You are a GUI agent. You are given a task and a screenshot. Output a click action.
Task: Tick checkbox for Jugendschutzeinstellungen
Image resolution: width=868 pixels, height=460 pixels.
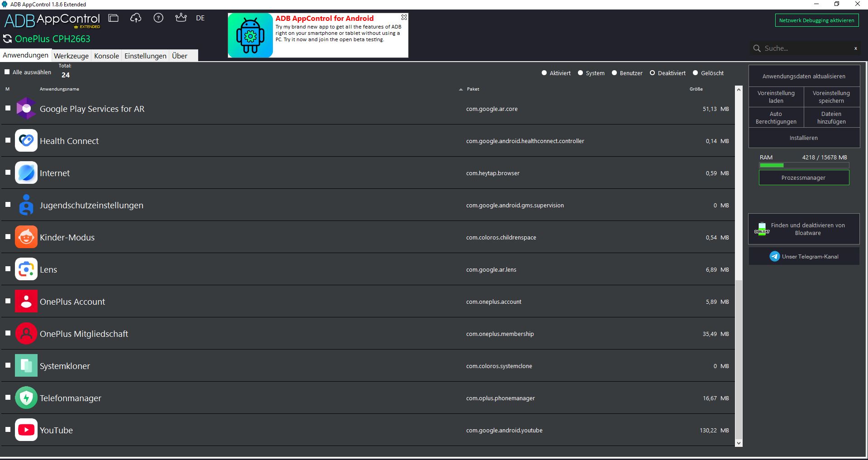[x=8, y=205]
